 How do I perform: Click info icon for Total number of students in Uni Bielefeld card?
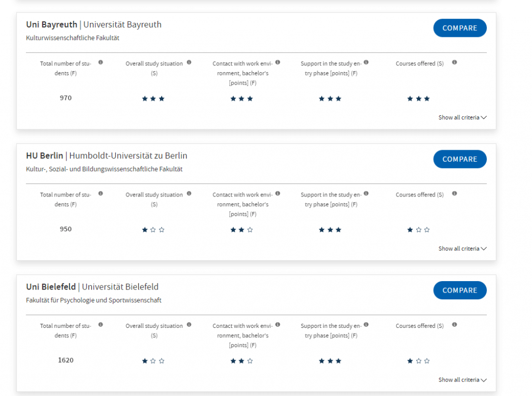[x=101, y=325]
